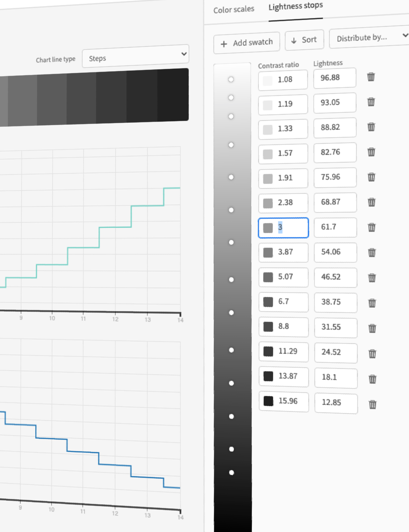Viewport: 409px width, 532px height.
Task: Select the Lightness stops tab
Action: pos(295,7)
